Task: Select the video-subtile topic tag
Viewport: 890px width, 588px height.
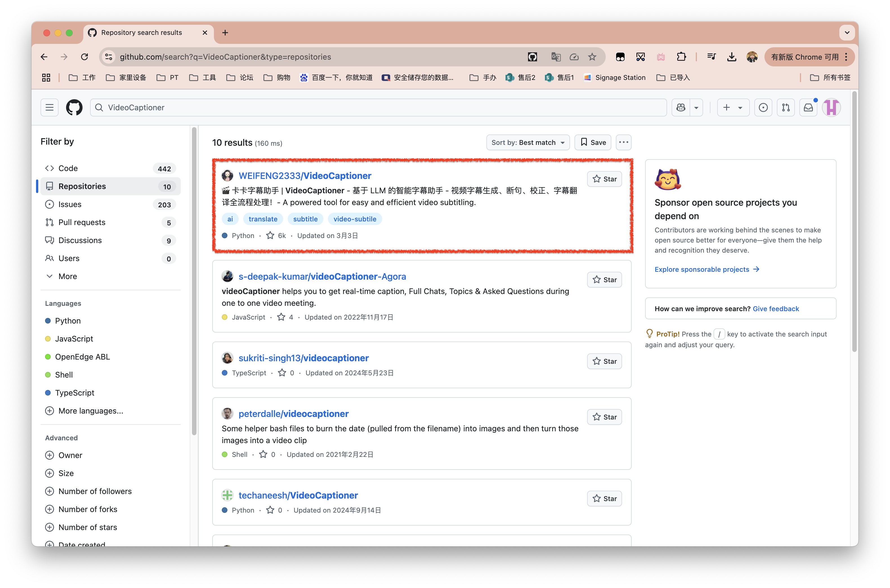Action: [x=355, y=219]
